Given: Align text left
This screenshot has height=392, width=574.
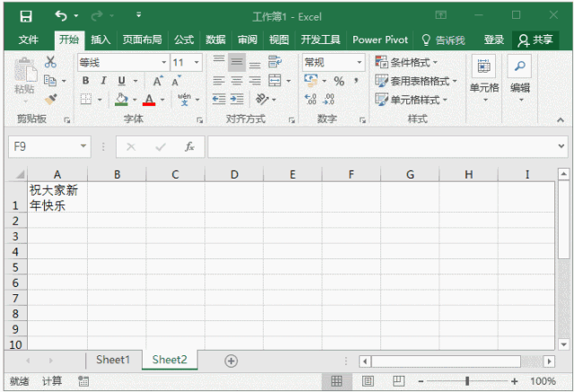Looking at the screenshot, I should [x=219, y=81].
